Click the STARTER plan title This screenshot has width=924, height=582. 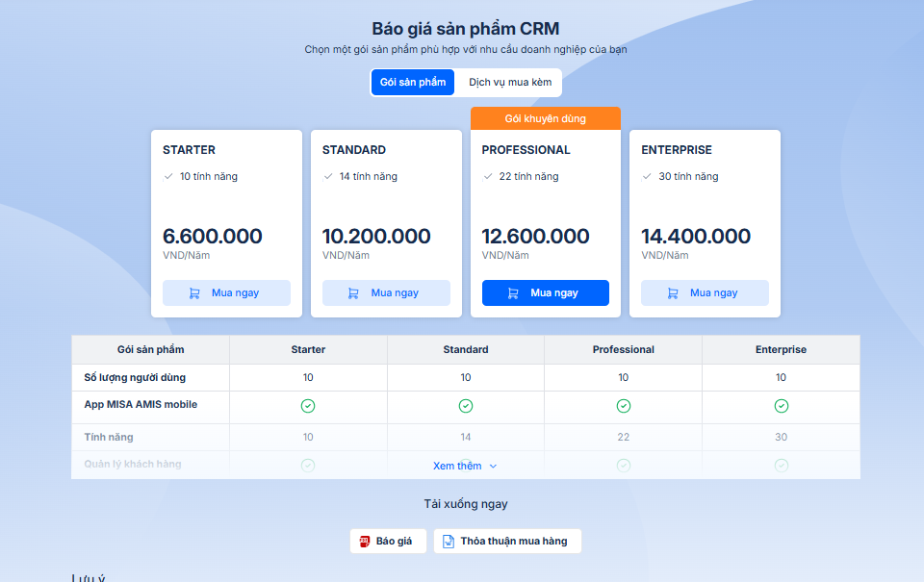pyautogui.click(x=190, y=150)
